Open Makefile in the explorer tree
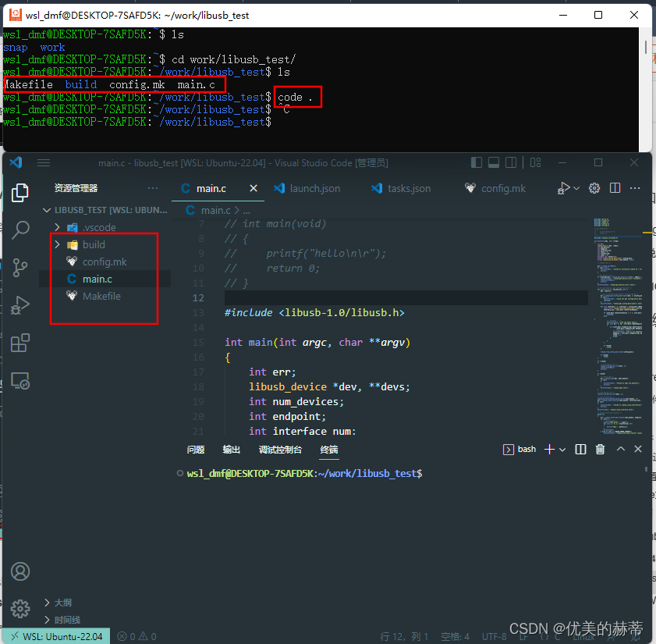The width and height of the screenshot is (656, 644). (x=105, y=296)
